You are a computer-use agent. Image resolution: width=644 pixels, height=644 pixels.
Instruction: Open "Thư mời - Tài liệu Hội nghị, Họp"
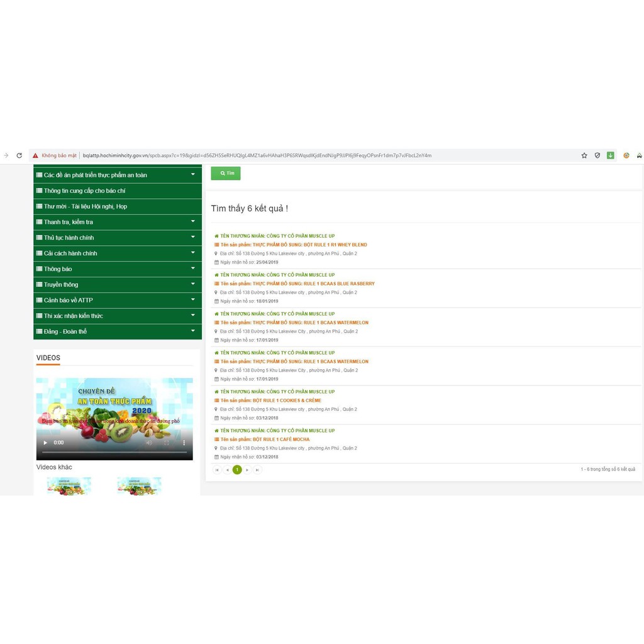coord(86,206)
